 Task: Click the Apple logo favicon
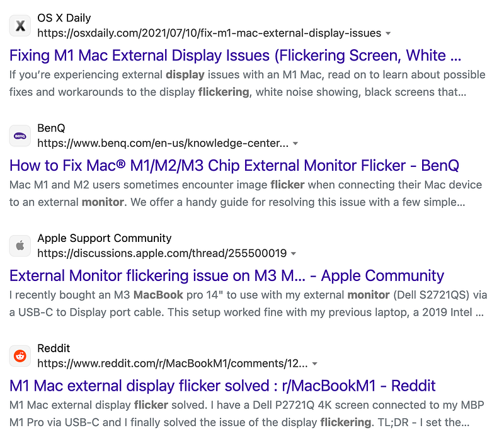(20, 246)
